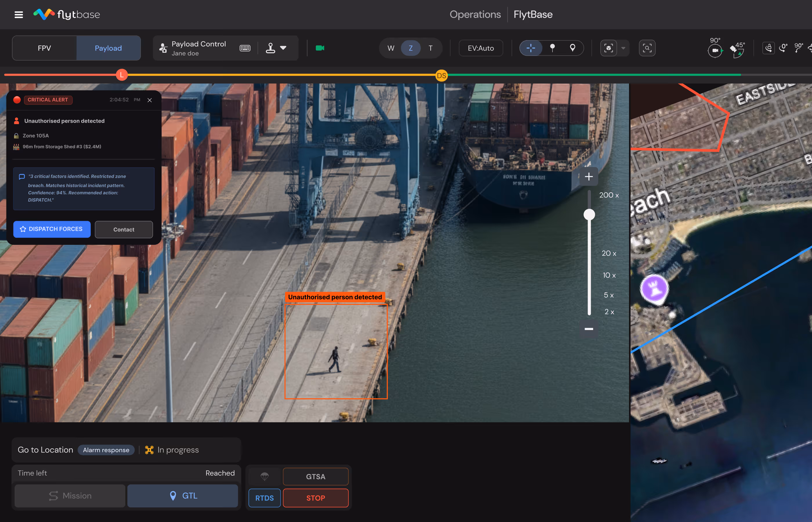Expand the object tracking dropdown arrow
The width and height of the screenshot is (812, 522).
click(623, 48)
